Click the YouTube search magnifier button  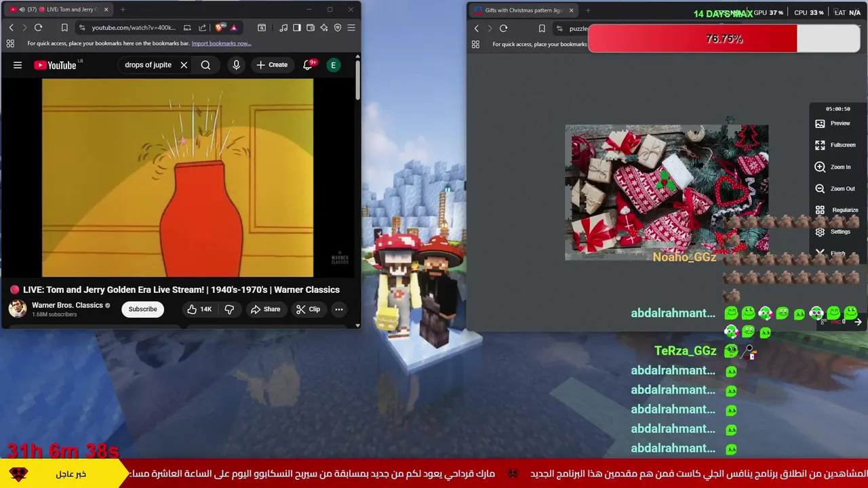point(205,65)
